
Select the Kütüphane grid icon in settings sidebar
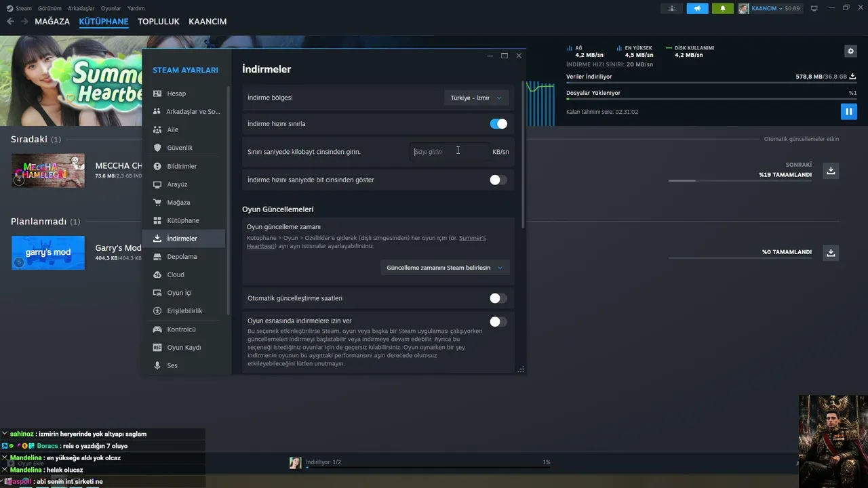157,220
